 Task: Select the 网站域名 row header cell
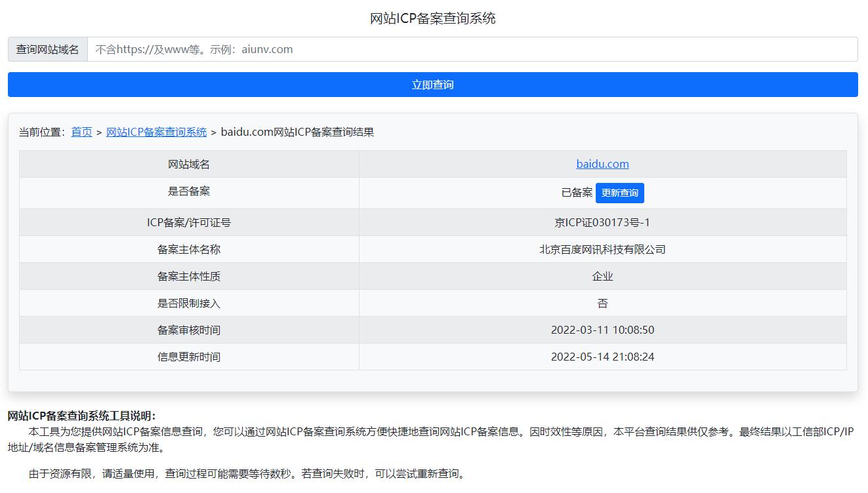(x=190, y=163)
